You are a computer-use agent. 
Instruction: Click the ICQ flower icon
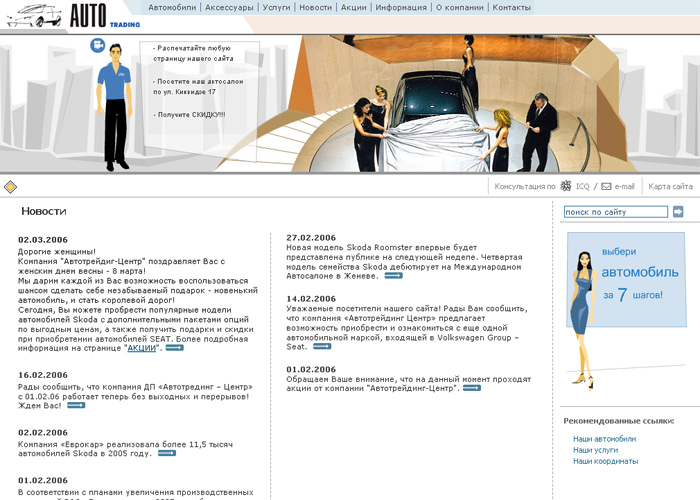(x=566, y=186)
